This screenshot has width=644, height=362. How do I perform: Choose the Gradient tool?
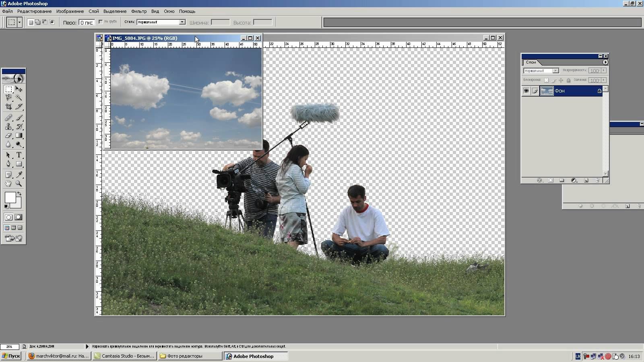19,136
